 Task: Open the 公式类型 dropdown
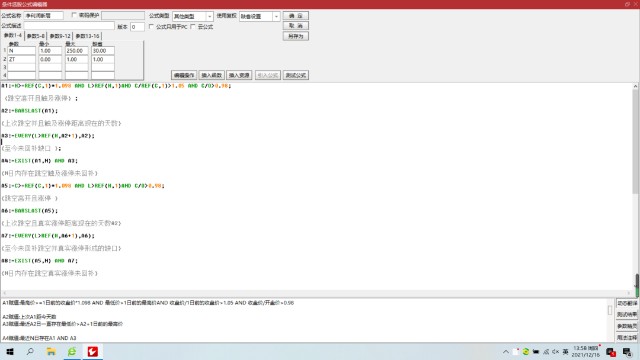[193, 16]
